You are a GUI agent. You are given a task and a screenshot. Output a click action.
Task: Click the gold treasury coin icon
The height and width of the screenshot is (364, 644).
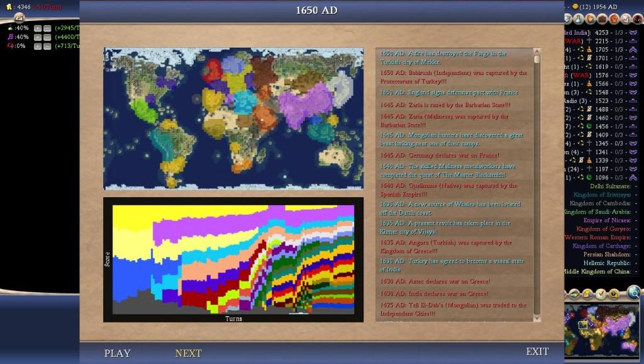click(x=9, y=6)
